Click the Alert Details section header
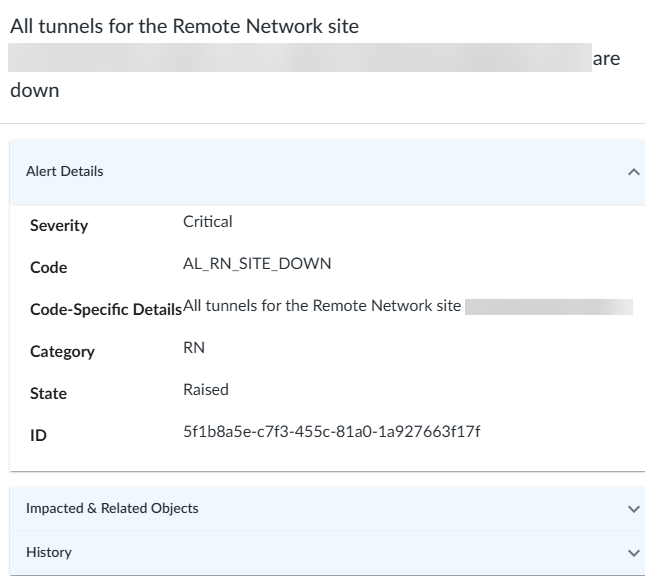The image size is (645, 576). tap(64, 171)
